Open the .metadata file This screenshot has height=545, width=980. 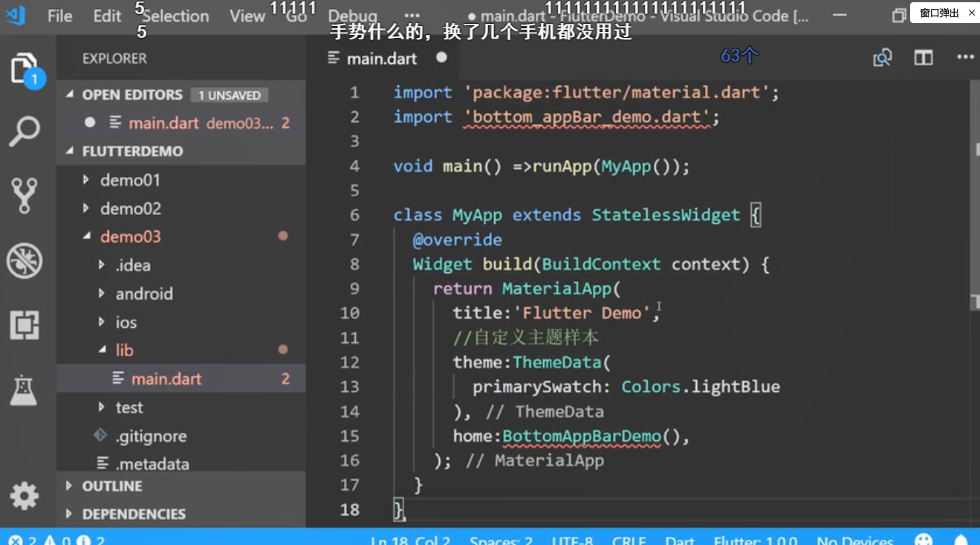click(181, 464)
